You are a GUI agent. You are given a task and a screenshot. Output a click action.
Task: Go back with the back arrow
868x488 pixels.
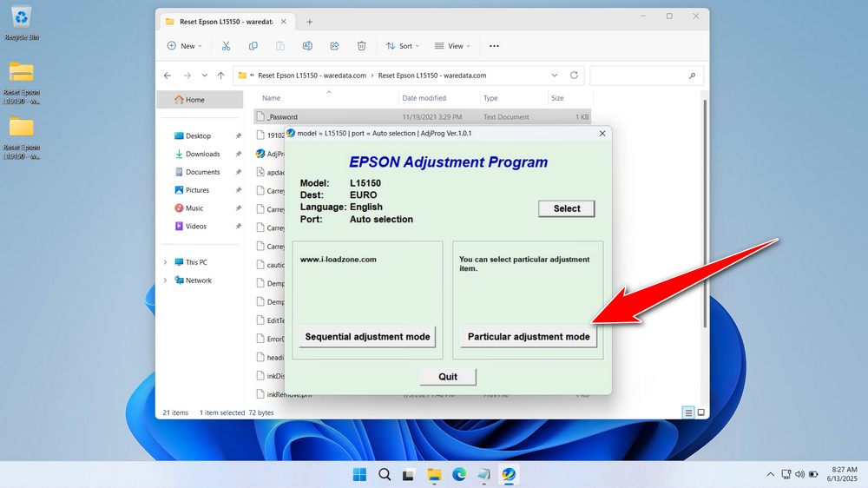(x=168, y=76)
